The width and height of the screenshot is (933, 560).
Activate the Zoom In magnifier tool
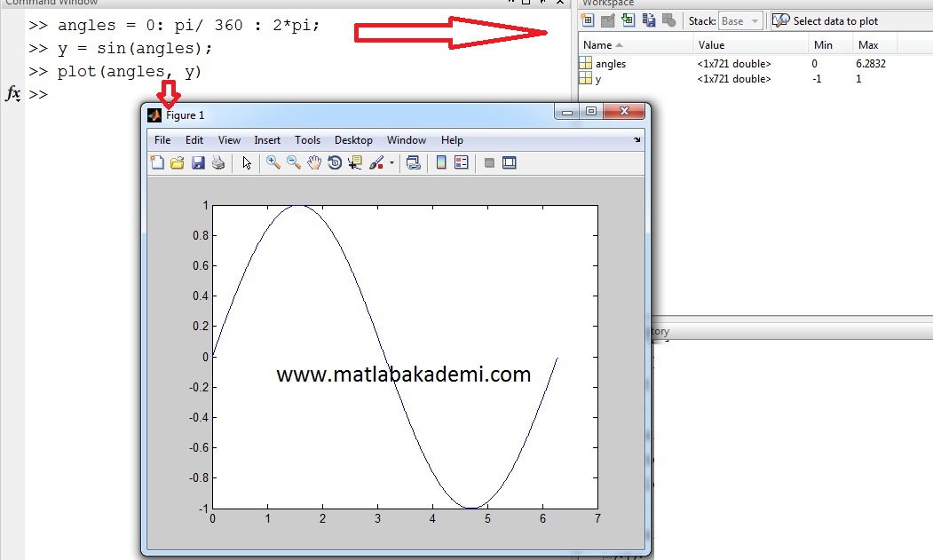(273, 162)
